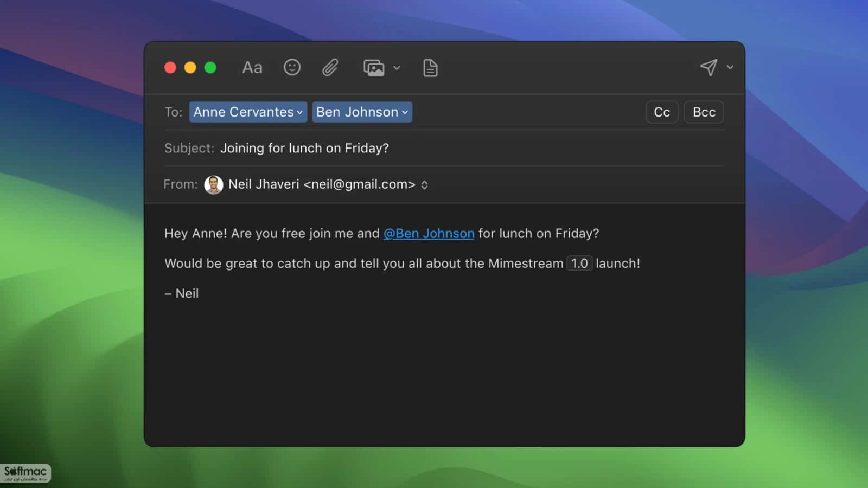Select the Ben Johnson recipient chip

pos(362,112)
